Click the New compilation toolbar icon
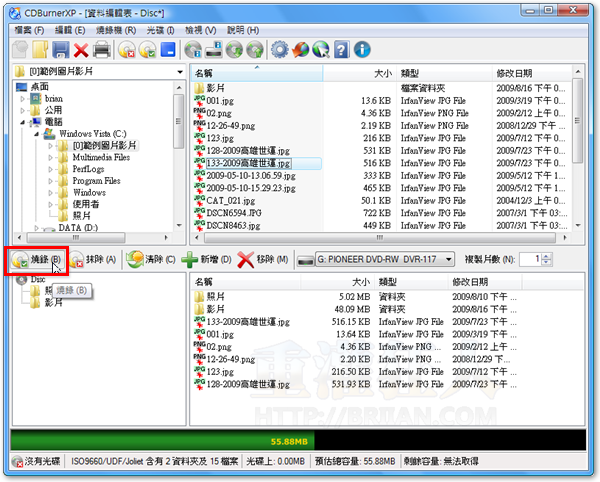The image size is (600, 482). pyautogui.click(x=20, y=50)
